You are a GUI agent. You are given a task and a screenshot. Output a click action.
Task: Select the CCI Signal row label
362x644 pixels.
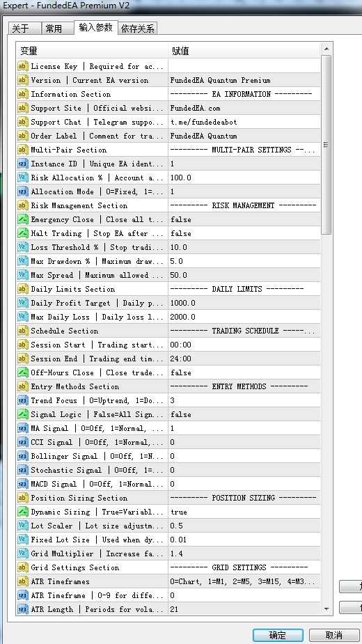click(97, 442)
